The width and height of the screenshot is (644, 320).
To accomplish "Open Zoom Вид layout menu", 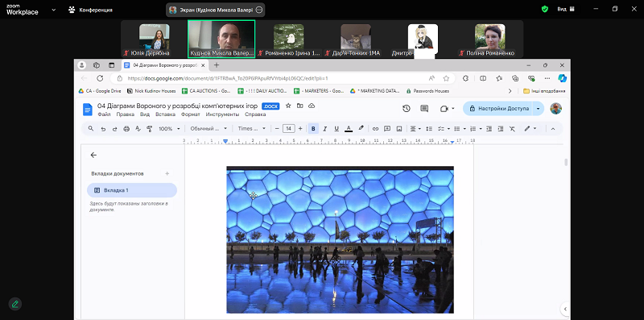I will (x=566, y=9).
